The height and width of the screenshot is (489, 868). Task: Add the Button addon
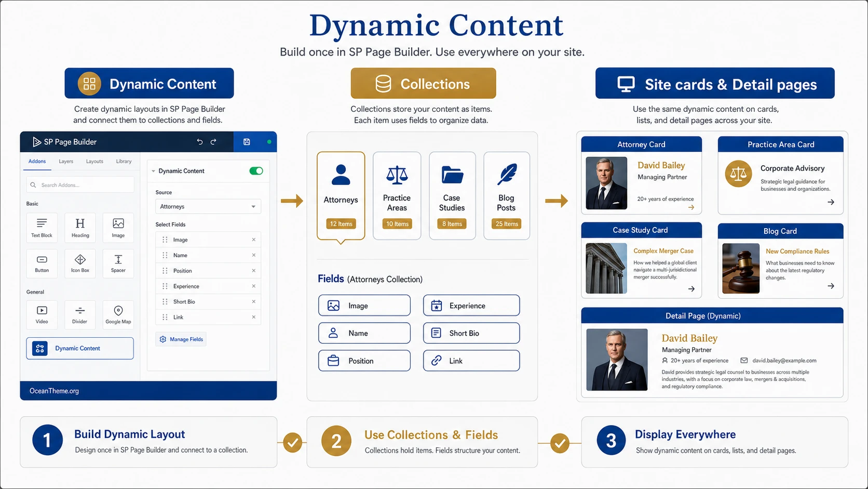point(42,263)
